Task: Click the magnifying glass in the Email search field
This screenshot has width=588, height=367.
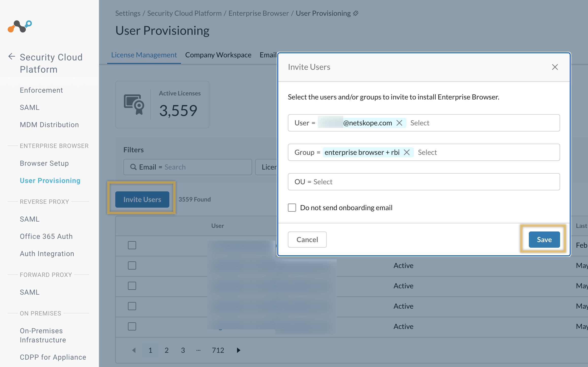Action: 133,167
